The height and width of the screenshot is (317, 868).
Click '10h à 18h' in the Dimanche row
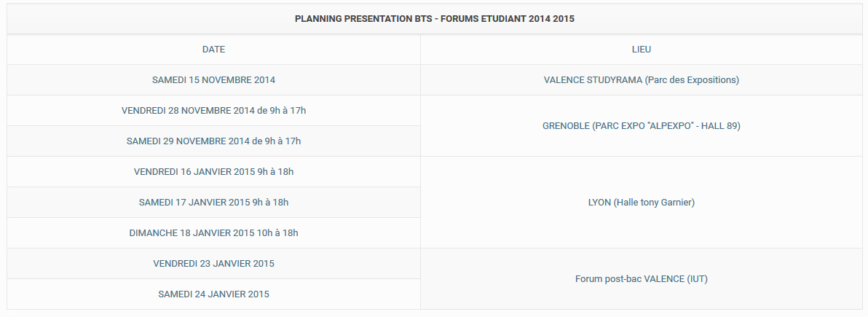pyautogui.click(x=277, y=232)
